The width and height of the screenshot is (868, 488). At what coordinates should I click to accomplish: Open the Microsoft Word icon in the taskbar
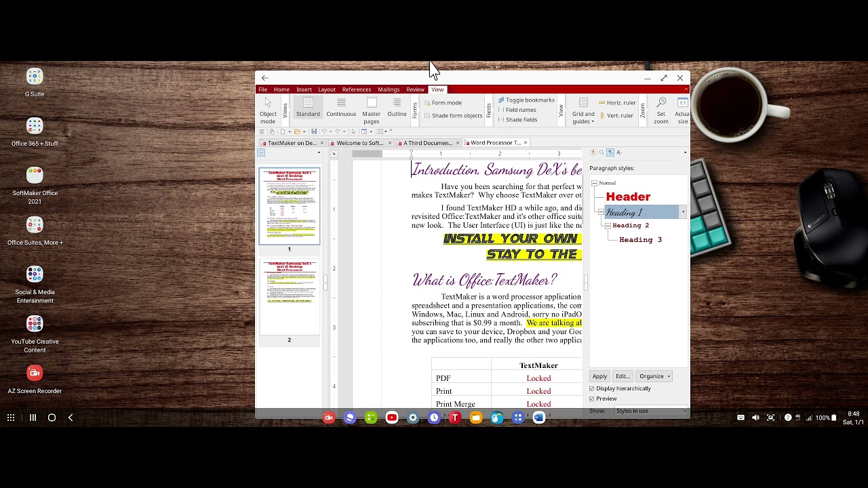click(539, 418)
